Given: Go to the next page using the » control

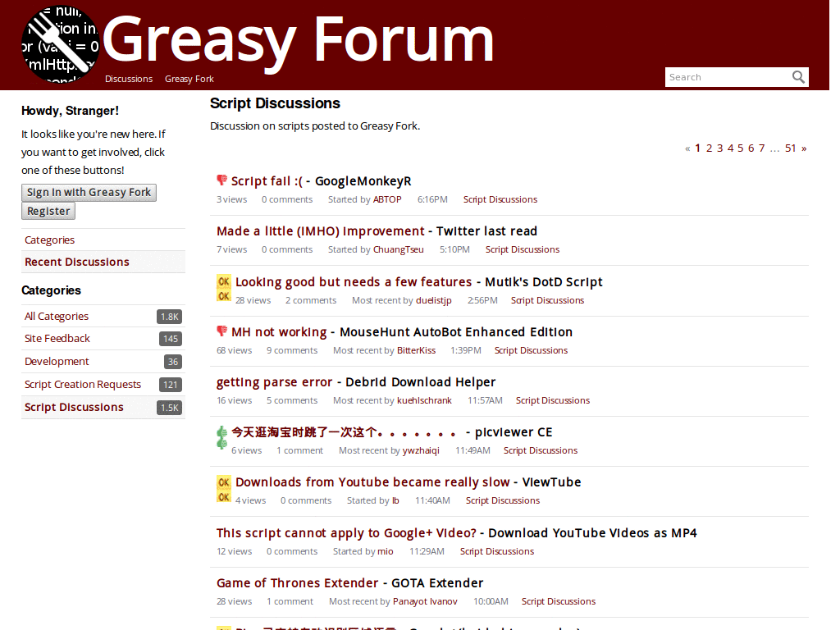Looking at the screenshot, I should tap(802, 148).
